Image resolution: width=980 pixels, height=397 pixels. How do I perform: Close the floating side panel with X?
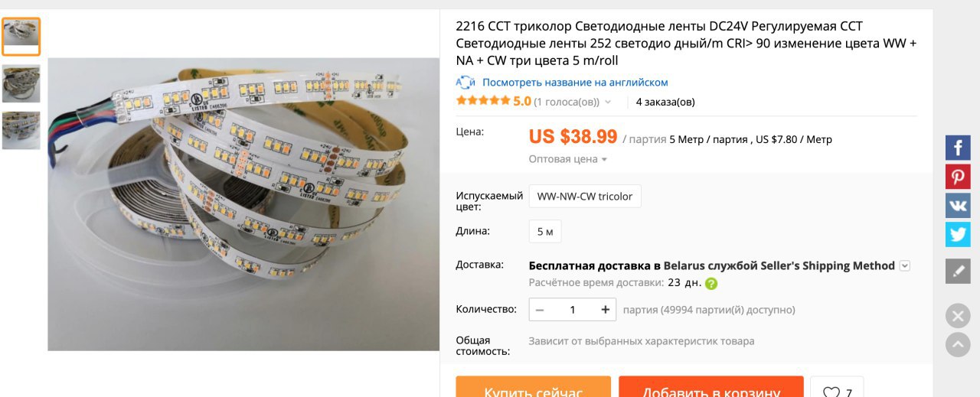(x=958, y=316)
